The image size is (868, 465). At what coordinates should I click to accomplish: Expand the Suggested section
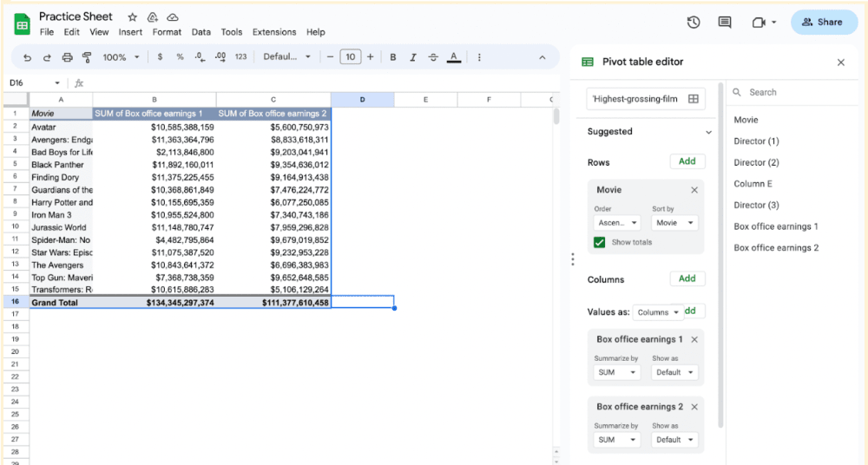(x=708, y=132)
